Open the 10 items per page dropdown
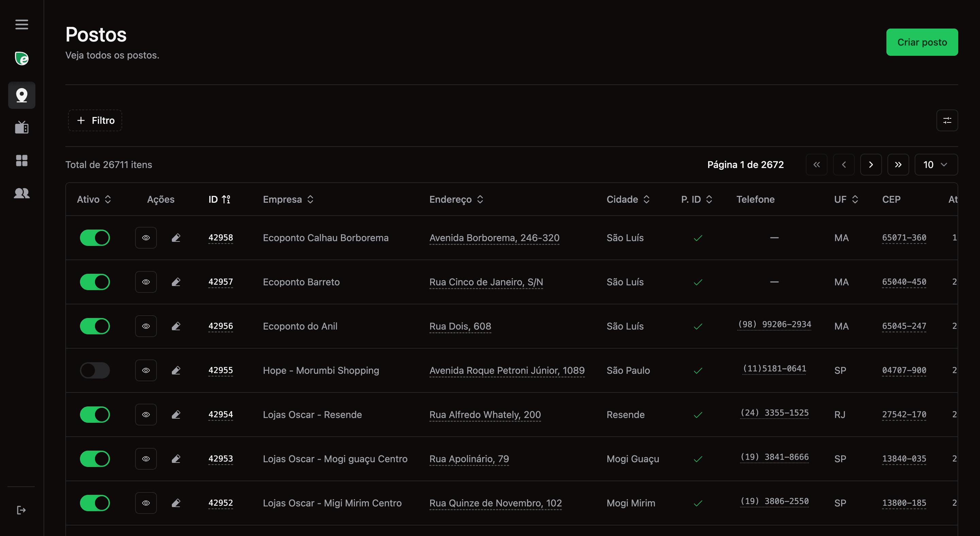 (935, 165)
